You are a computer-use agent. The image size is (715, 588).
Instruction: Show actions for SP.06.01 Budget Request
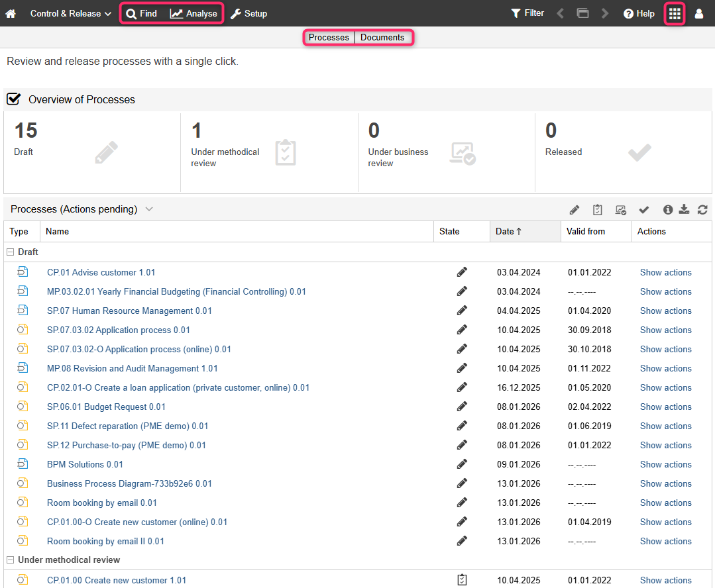[x=665, y=407]
